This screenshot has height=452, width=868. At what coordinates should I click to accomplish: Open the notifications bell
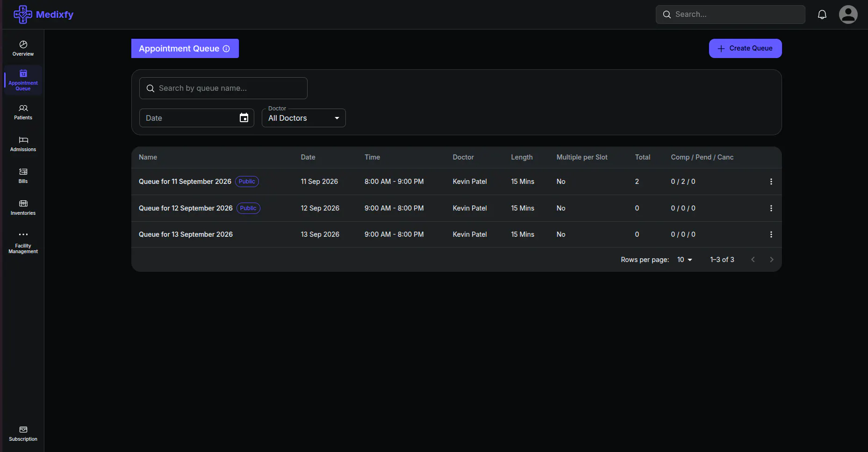tap(822, 15)
